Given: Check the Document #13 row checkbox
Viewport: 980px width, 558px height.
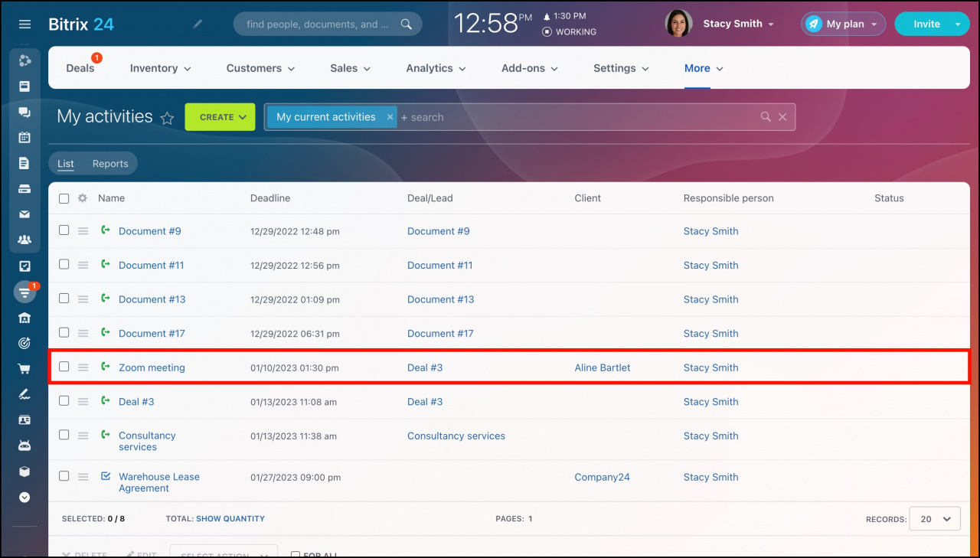Looking at the screenshot, I should (64, 299).
